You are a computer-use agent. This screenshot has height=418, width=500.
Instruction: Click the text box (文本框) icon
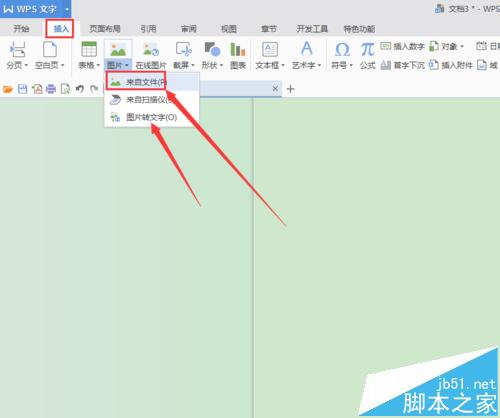click(x=270, y=49)
